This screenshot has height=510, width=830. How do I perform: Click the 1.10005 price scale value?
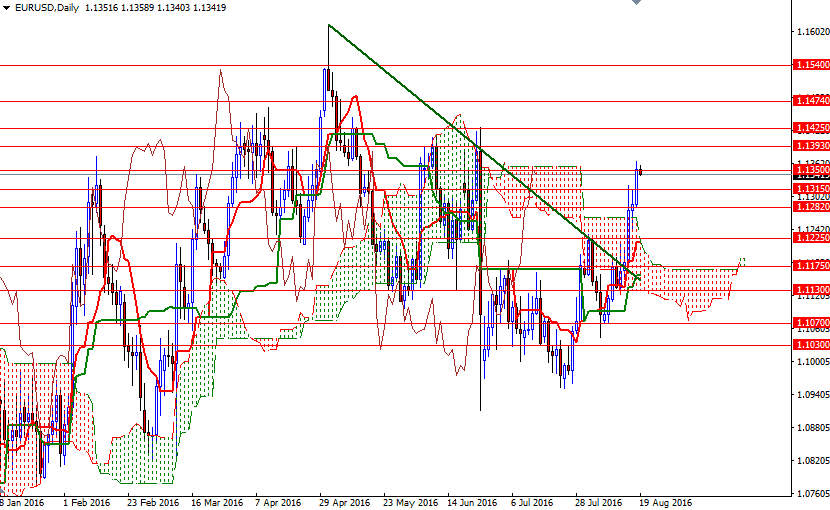point(813,361)
